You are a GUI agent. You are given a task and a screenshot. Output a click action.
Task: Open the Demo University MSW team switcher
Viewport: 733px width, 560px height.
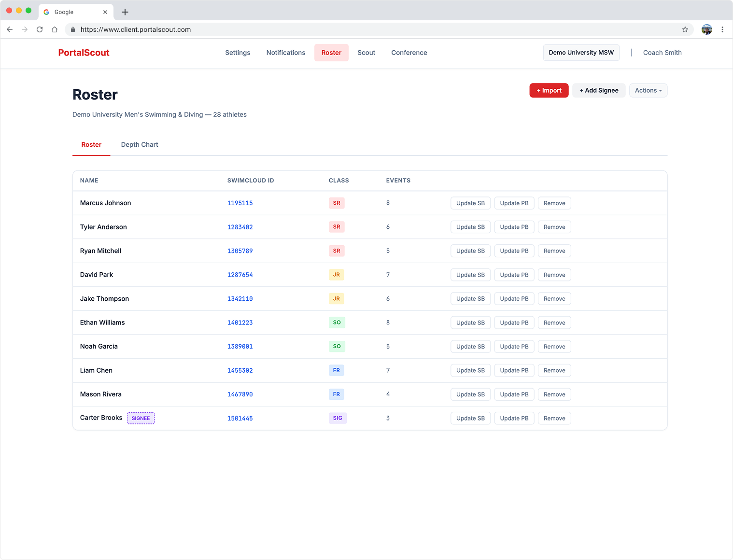tap(581, 53)
